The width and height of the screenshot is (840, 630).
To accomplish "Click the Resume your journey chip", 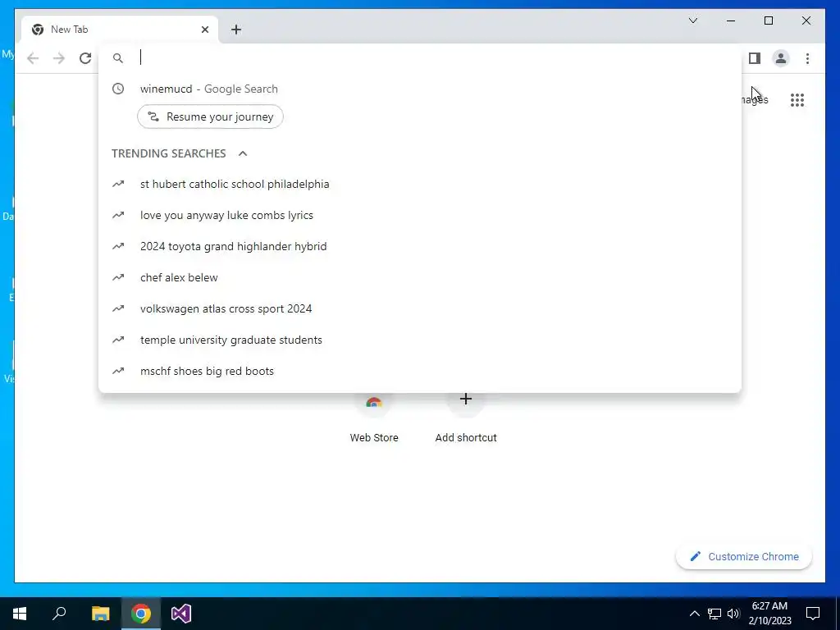I will coord(210,116).
